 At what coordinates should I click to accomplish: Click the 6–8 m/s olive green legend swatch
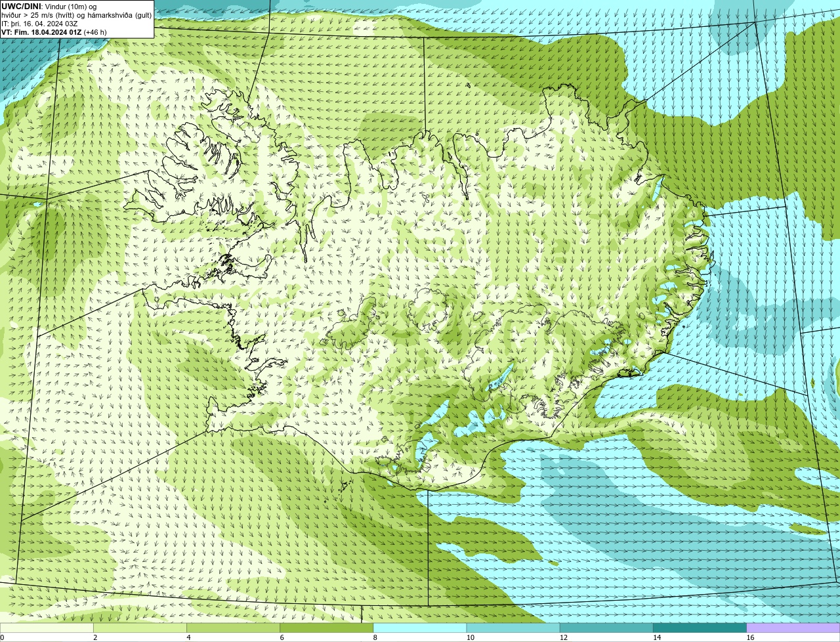click(x=327, y=628)
